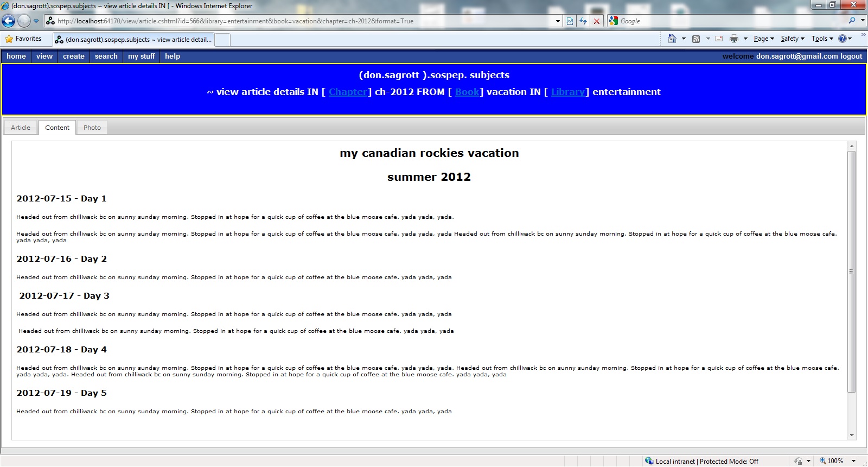Expand the command bar overflow chevron
This screenshot has width=868, height=467.
point(864,35)
